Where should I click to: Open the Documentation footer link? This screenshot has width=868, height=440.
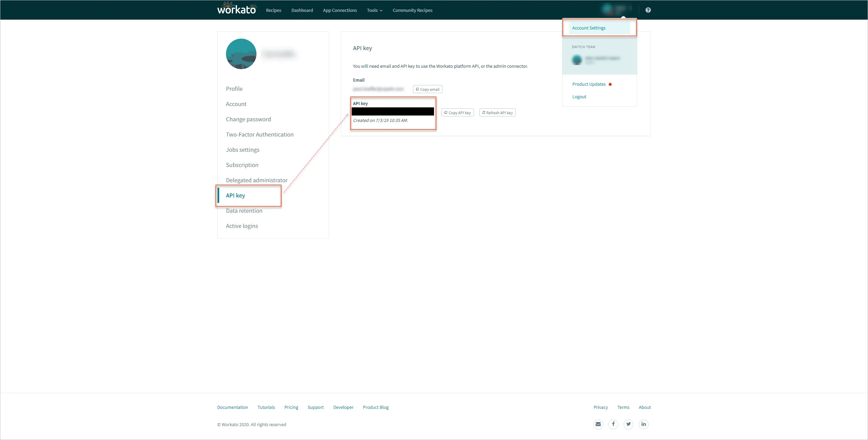[x=233, y=407]
